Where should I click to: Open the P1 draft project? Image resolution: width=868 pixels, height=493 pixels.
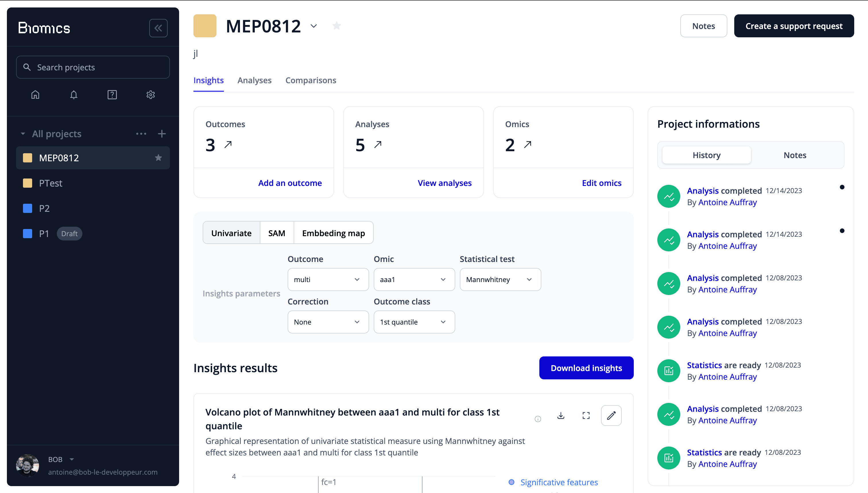93,234
